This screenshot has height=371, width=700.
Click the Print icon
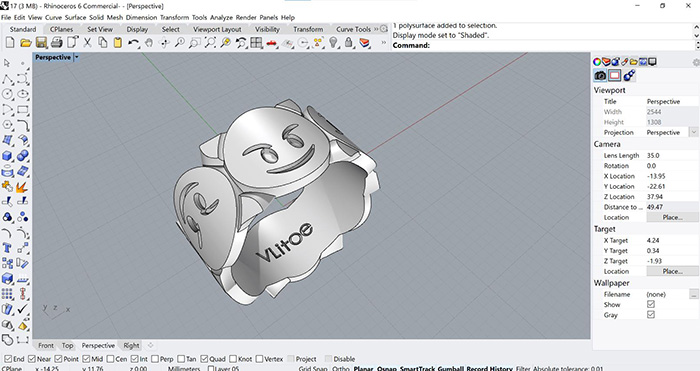click(x=57, y=43)
